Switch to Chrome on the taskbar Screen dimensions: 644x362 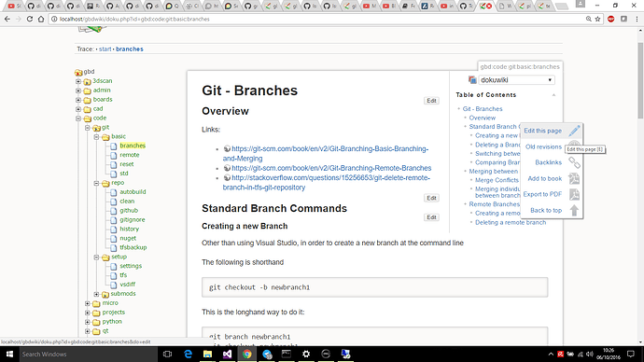[x=246, y=354]
